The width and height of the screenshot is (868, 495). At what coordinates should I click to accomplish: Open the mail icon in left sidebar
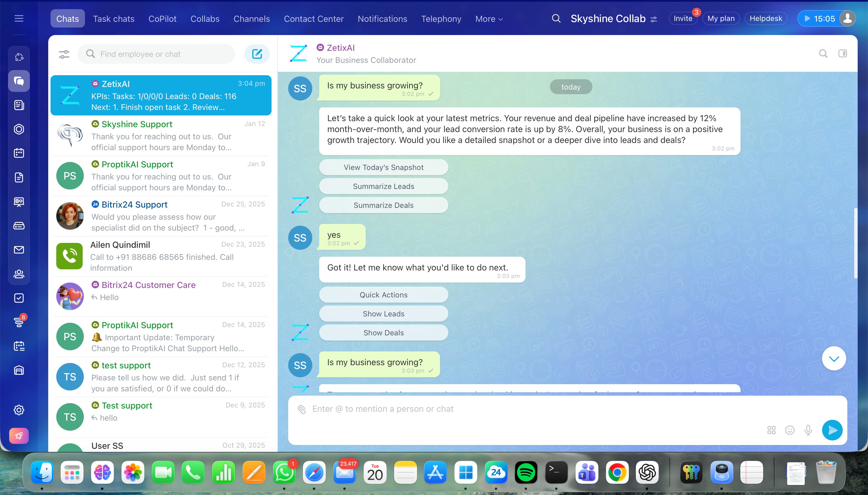(x=19, y=250)
